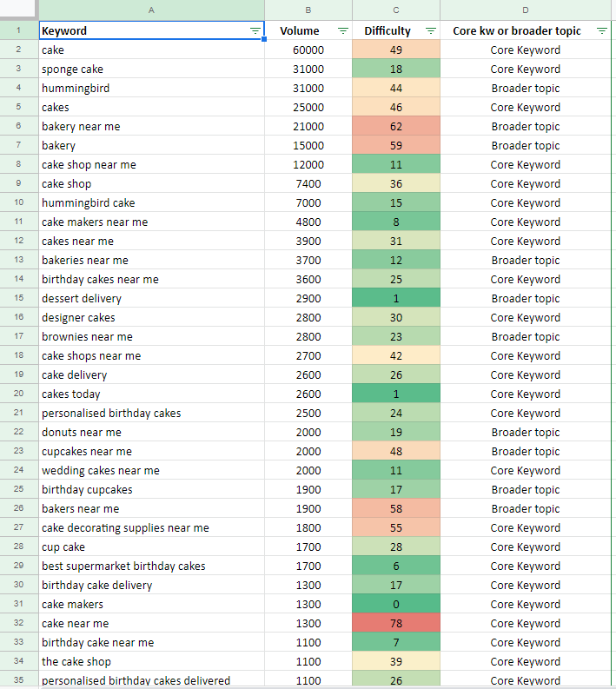This screenshot has width=616, height=689.
Task: Click the 'hummingbird cake' keyword cell
Action: [151, 202]
